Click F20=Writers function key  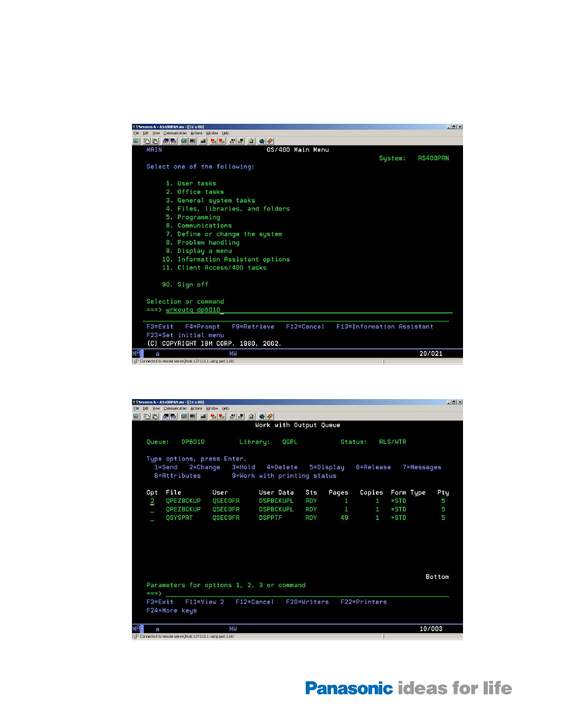point(307,602)
